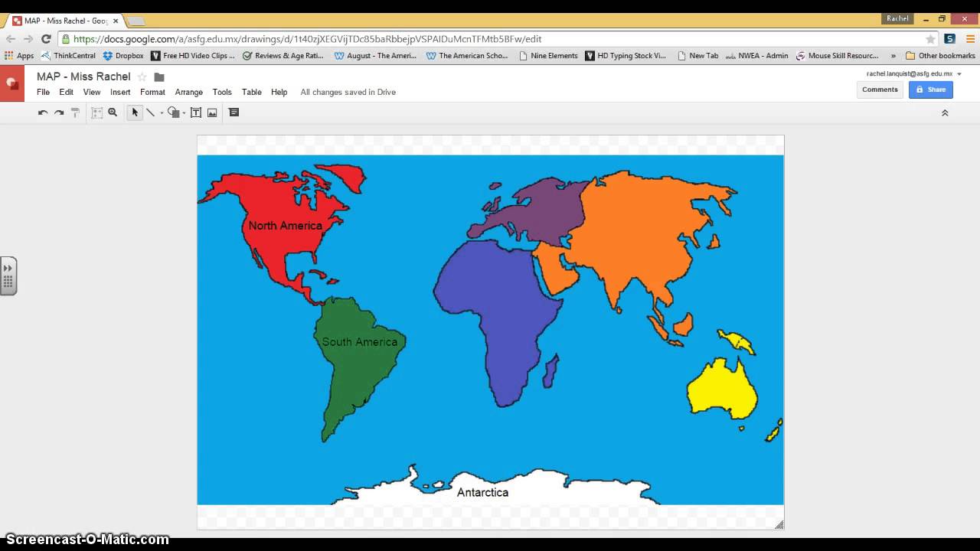Expand the Shape tool dropdown arrow

click(184, 112)
